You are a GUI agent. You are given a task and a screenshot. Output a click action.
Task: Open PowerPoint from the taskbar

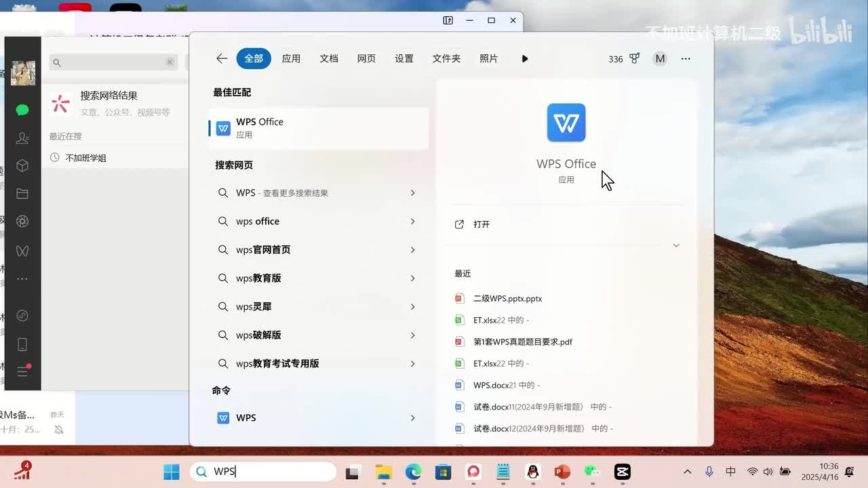coord(562,472)
